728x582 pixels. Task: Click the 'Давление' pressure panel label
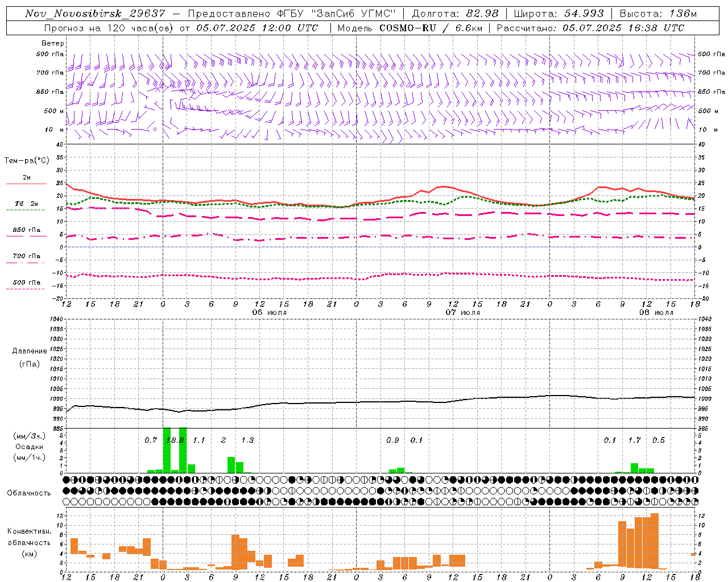pos(30,351)
